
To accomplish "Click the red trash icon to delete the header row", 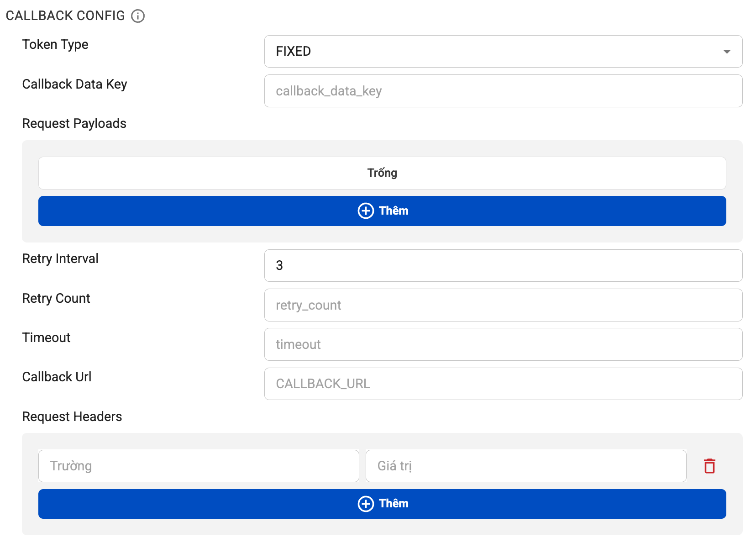I will tap(709, 466).
